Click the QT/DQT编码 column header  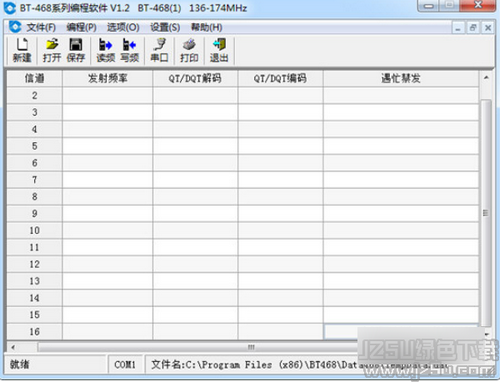click(x=280, y=78)
